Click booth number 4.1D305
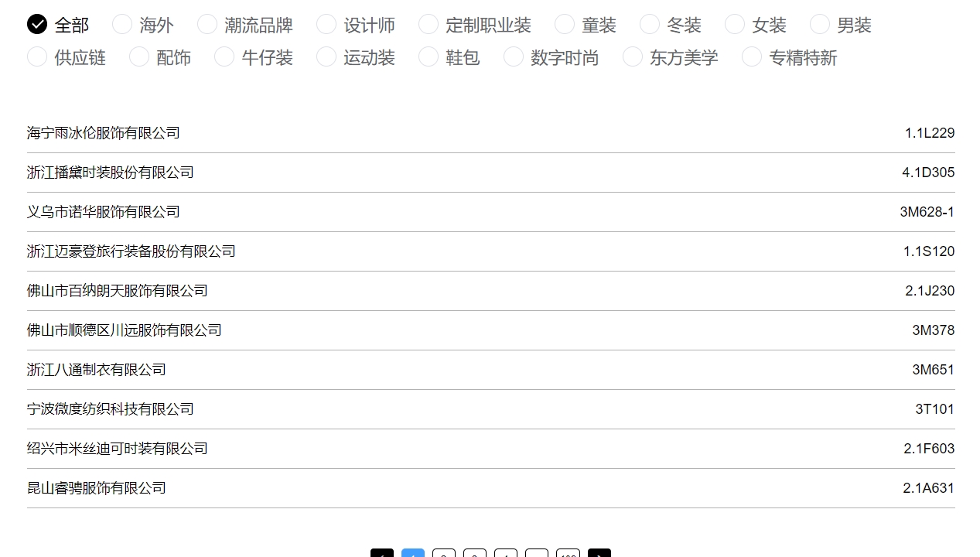The height and width of the screenshot is (557, 980). click(x=928, y=173)
